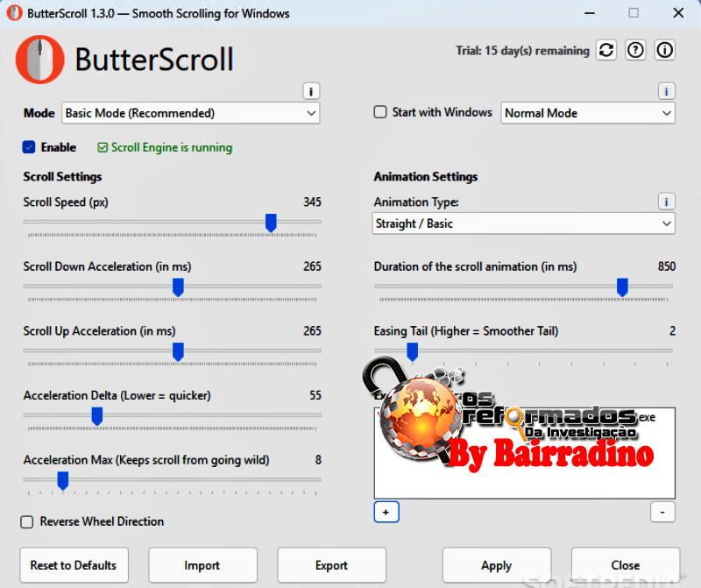
Task: Enable Start with Windows checkbox
Action: point(380,112)
